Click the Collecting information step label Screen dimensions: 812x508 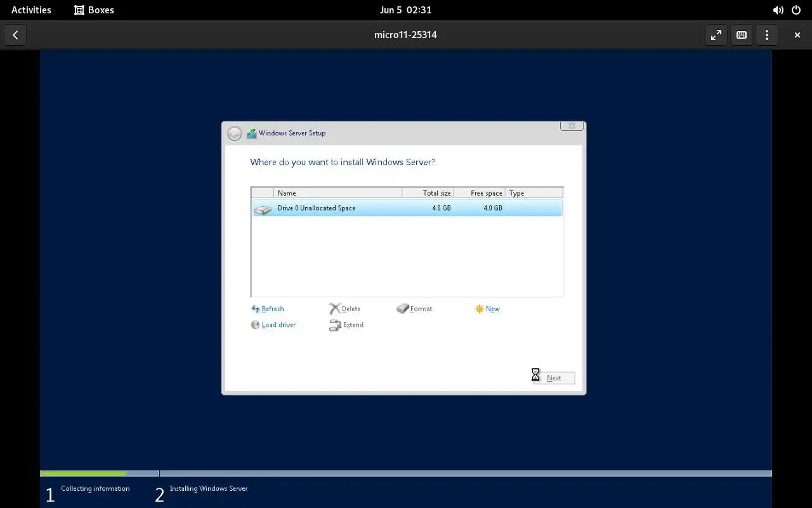tap(95, 488)
